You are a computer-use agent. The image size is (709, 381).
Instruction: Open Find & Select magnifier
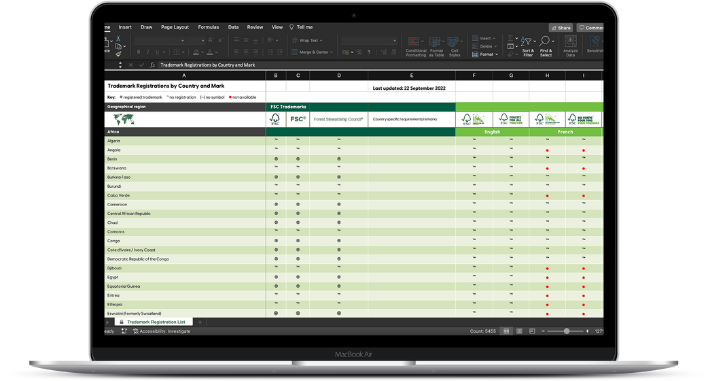pos(546,47)
